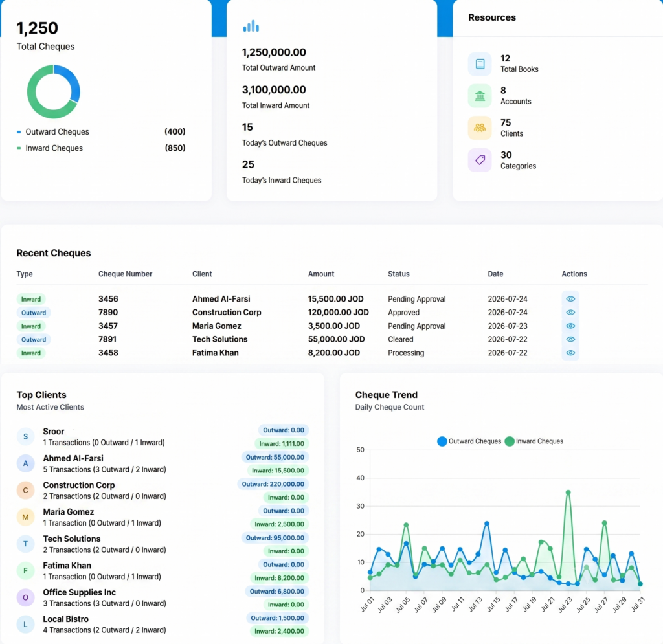Click the Jul 23 inward peak data point
Screen dimensions: 663x644
[568, 493]
